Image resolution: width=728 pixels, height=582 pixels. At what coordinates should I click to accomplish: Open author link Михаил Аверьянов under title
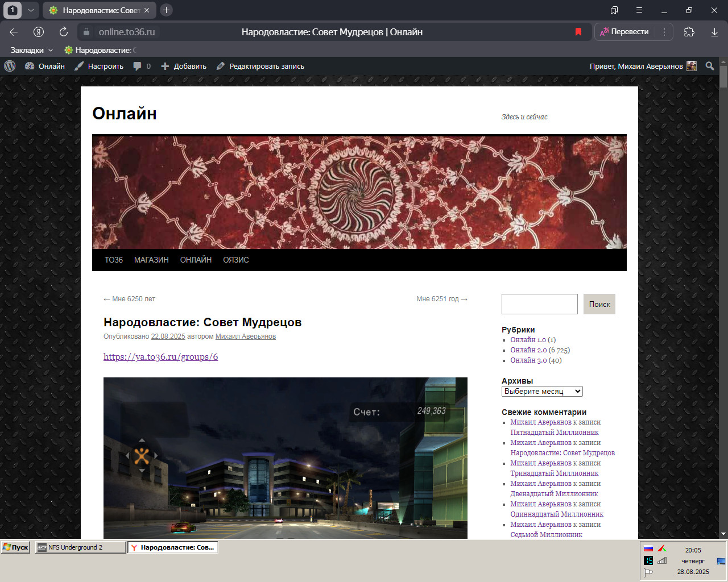[246, 336]
